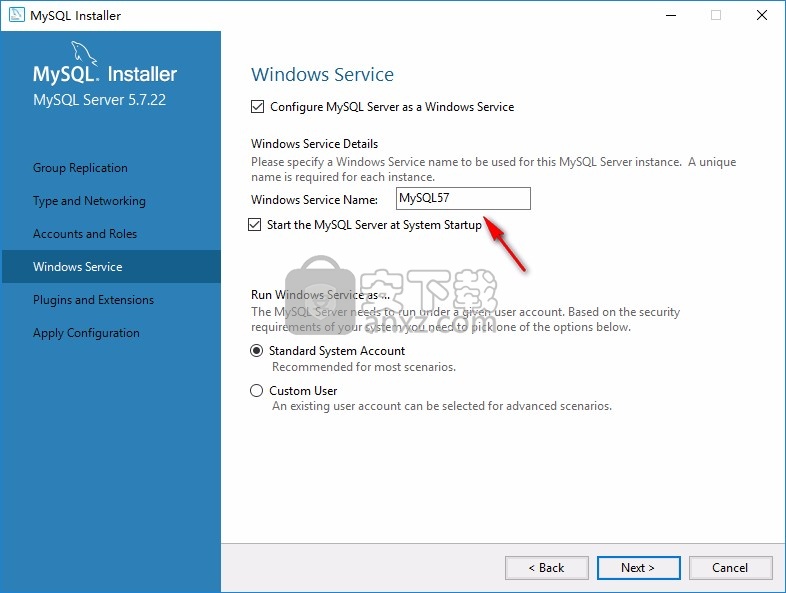Select Custom User radio button
The height and width of the screenshot is (593, 786).
click(x=256, y=390)
